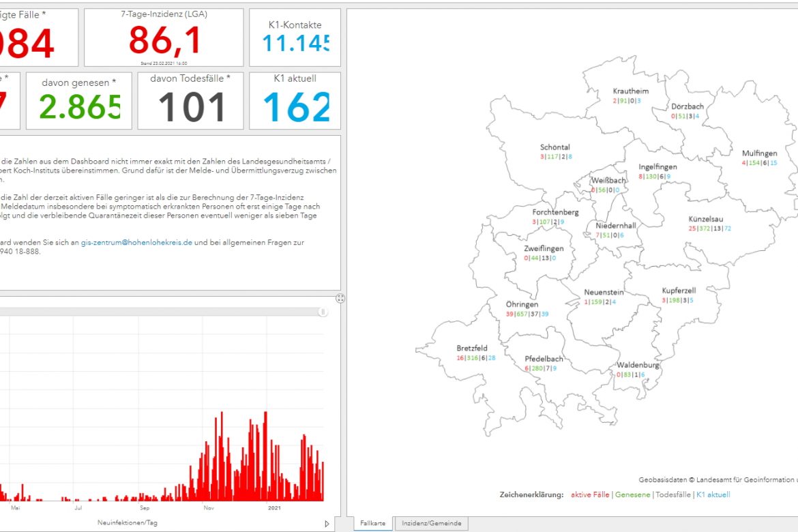
Task: Select Mulfingen municipality on the map
Action: tap(759, 153)
